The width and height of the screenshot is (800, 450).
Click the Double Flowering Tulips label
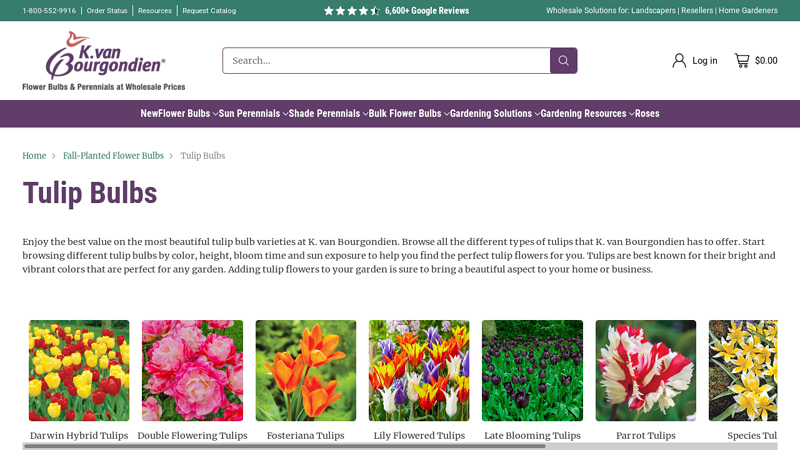point(192,436)
